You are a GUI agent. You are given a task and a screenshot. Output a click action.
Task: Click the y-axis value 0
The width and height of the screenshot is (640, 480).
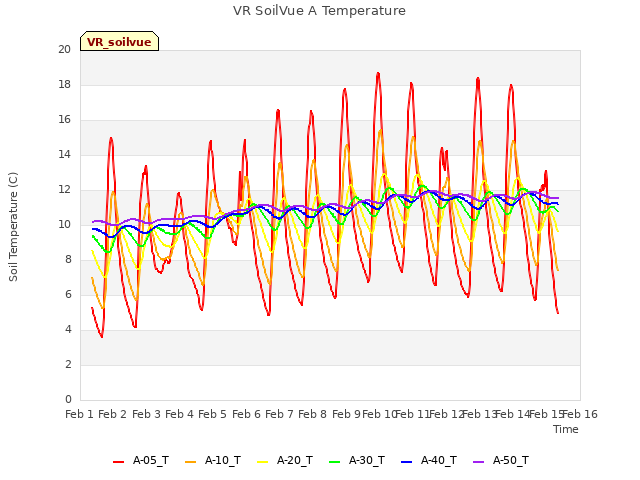tap(68, 400)
